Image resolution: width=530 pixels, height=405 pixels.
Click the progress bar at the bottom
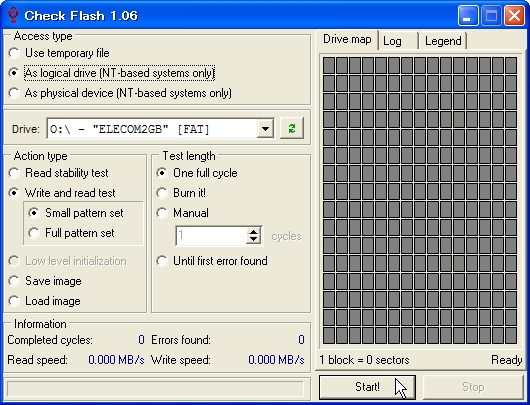tap(155, 388)
